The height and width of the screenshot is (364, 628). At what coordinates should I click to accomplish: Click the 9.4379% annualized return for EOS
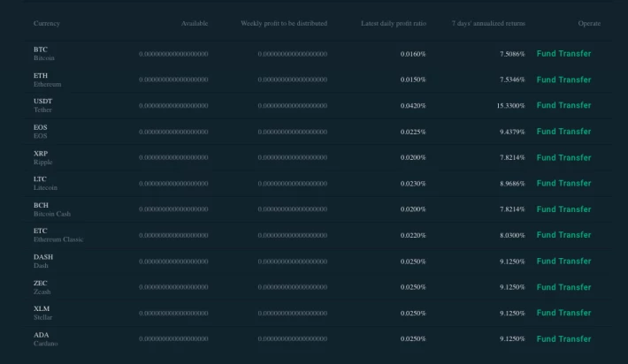(512, 132)
